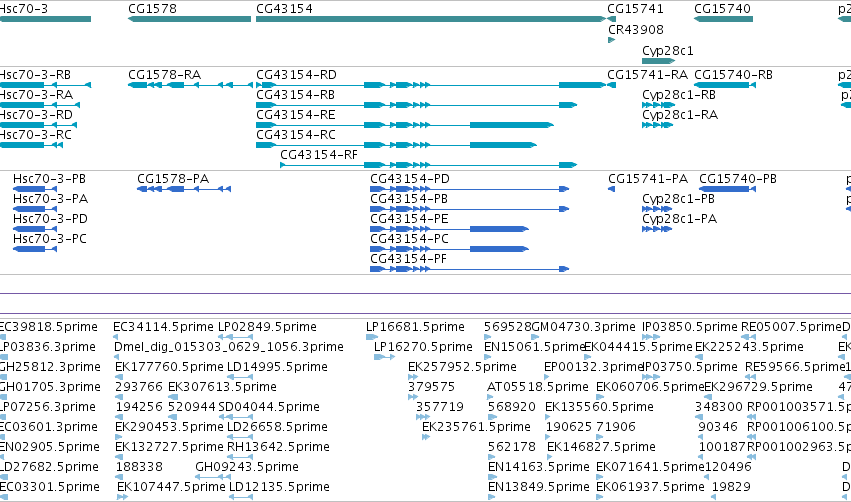Viewport: 851px width, 502px height.
Task: Open the CG15740 gene label
Action: tap(722, 9)
